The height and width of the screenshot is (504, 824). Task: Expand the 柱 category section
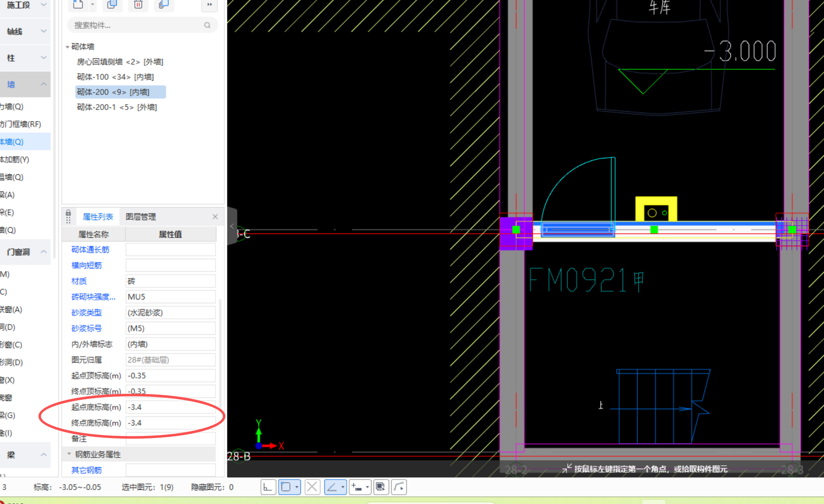point(43,58)
